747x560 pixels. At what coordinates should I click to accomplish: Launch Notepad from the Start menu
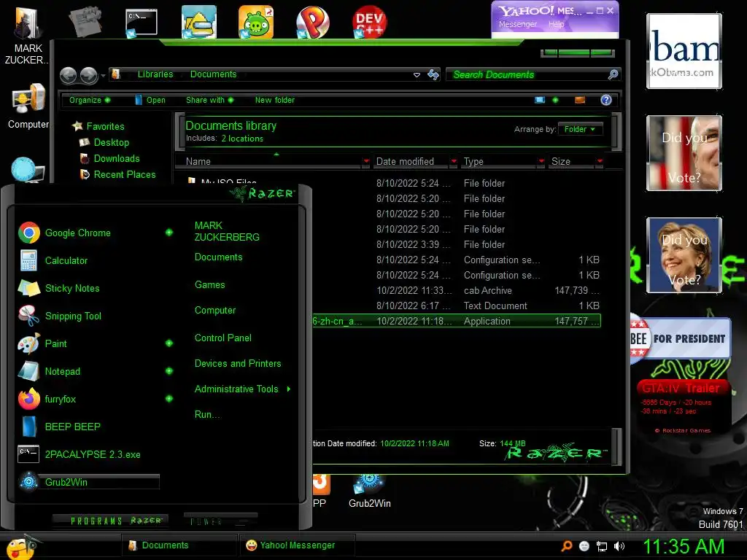[x=49, y=371]
